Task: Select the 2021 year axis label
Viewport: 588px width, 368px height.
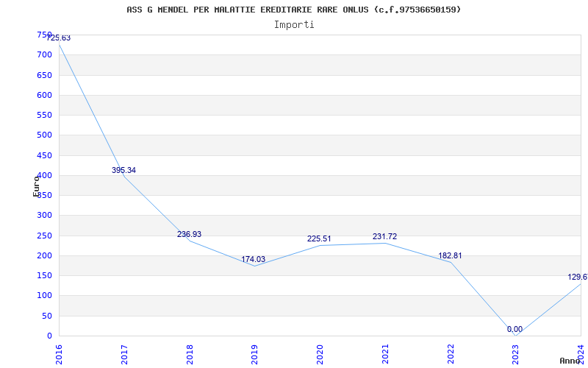Action: point(385,355)
